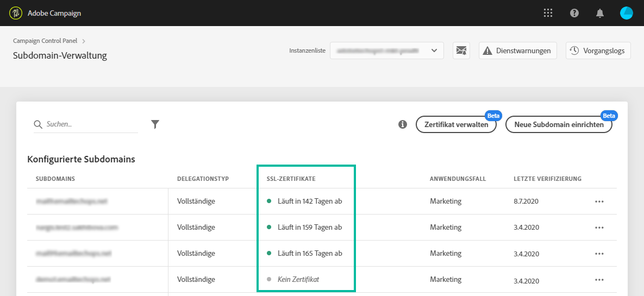Image resolution: width=644 pixels, height=296 pixels.
Task: Open the user profile avatar
Action: [626, 13]
